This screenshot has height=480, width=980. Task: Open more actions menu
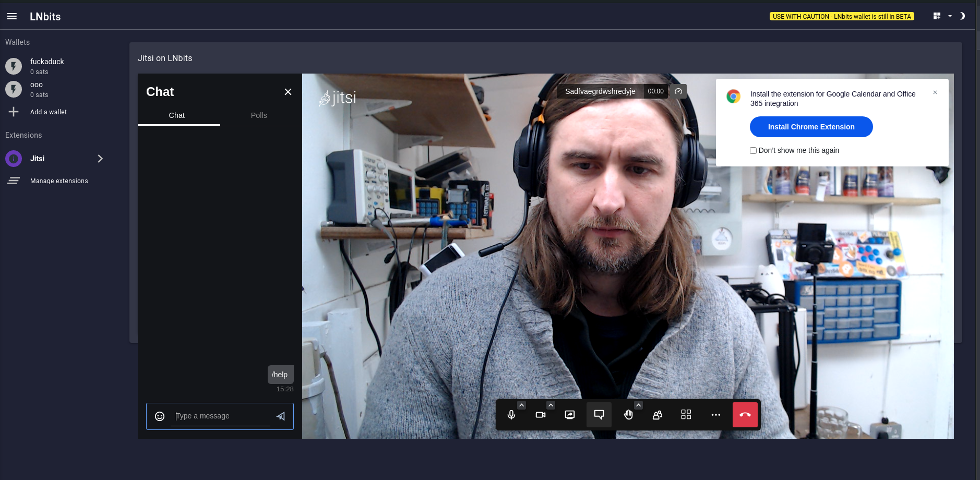[716, 415]
